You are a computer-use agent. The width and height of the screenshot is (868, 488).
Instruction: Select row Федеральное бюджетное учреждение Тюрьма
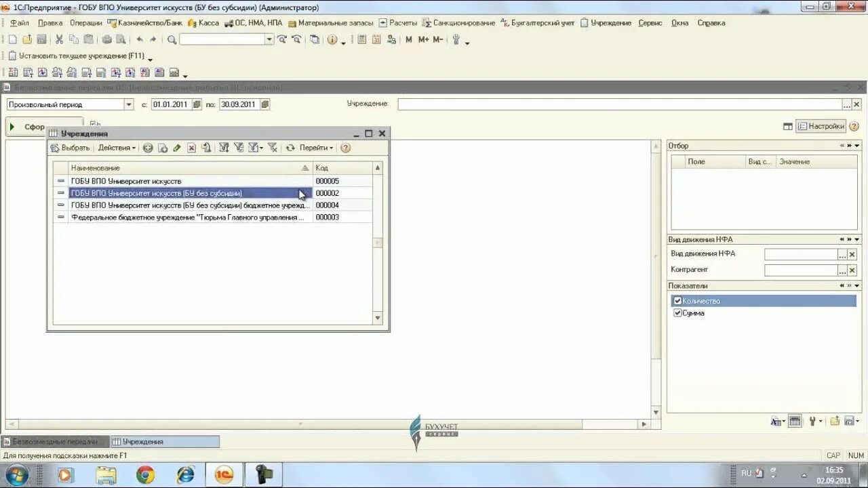click(212, 218)
